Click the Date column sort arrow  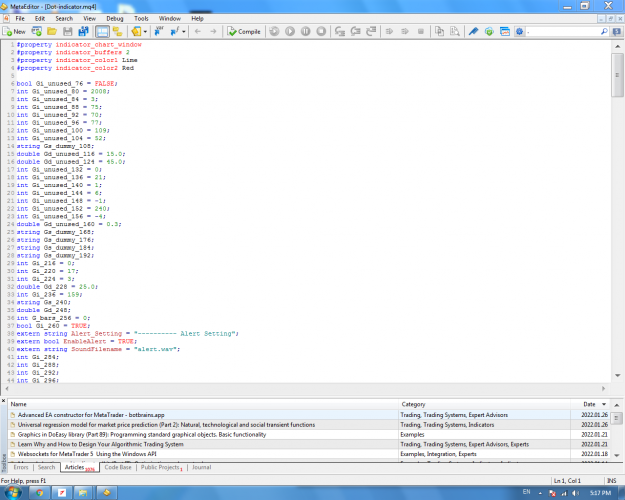[x=604, y=404]
